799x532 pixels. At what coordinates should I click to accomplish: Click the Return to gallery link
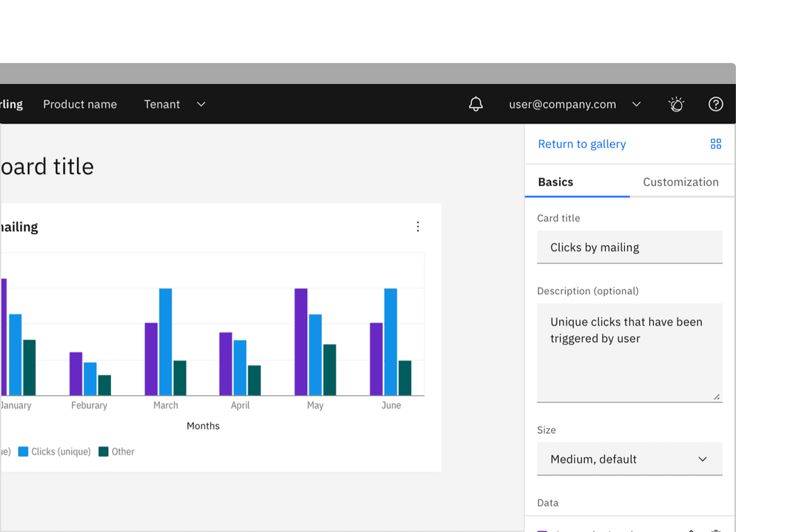pos(582,144)
